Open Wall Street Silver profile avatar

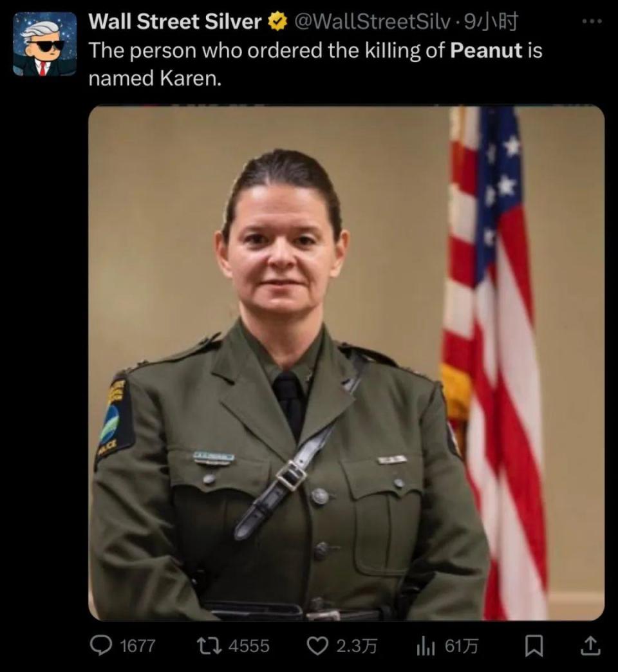point(45,44)
